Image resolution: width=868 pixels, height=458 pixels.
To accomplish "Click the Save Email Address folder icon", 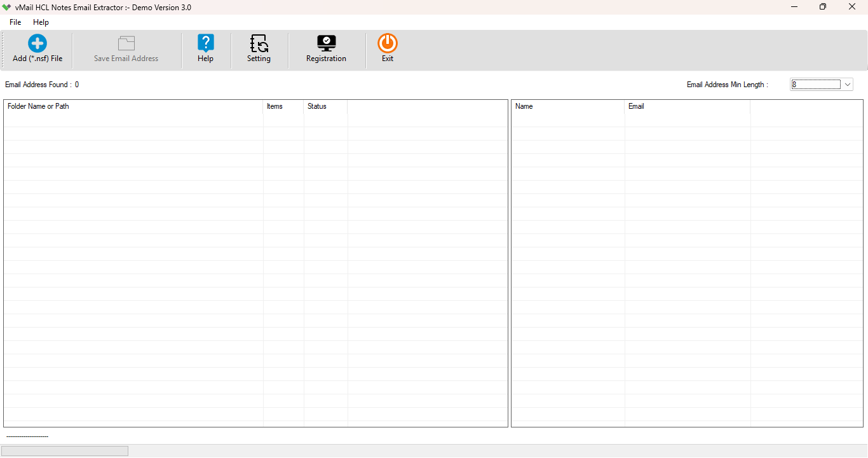I will pos(126,43).
